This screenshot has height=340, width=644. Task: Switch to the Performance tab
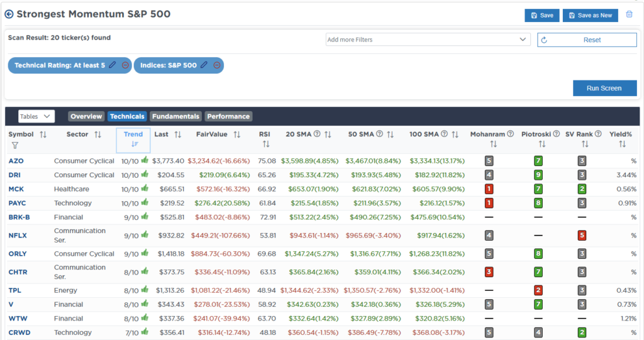228,116
